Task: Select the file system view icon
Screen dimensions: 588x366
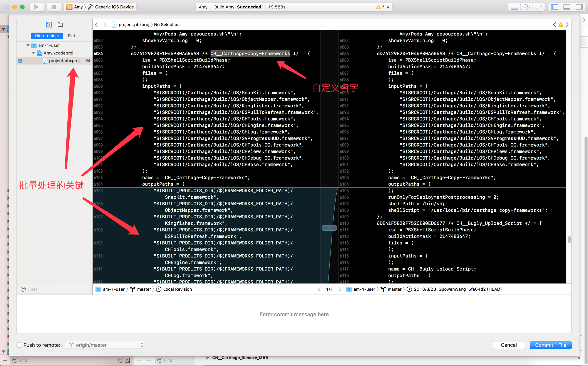Action: coord(60,25)
